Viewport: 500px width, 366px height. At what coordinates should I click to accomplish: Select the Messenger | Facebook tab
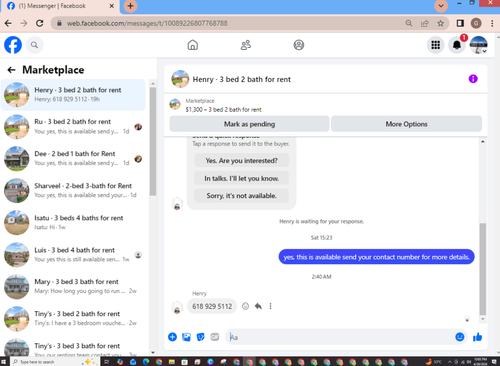(x=59, y=6)
